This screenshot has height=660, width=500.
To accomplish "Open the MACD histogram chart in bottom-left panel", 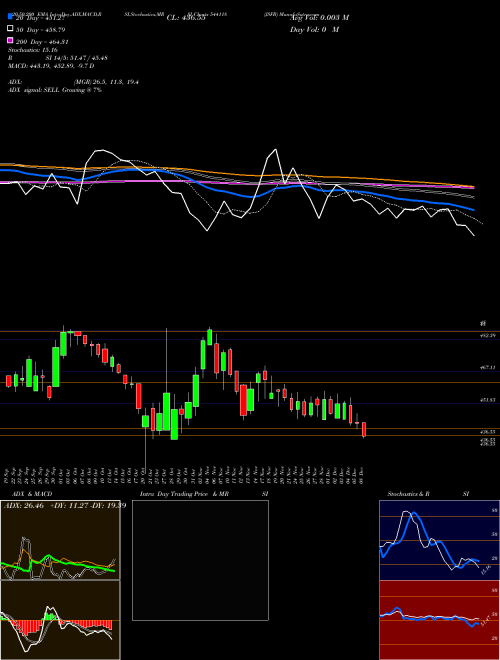I will [x=60, y=620].
